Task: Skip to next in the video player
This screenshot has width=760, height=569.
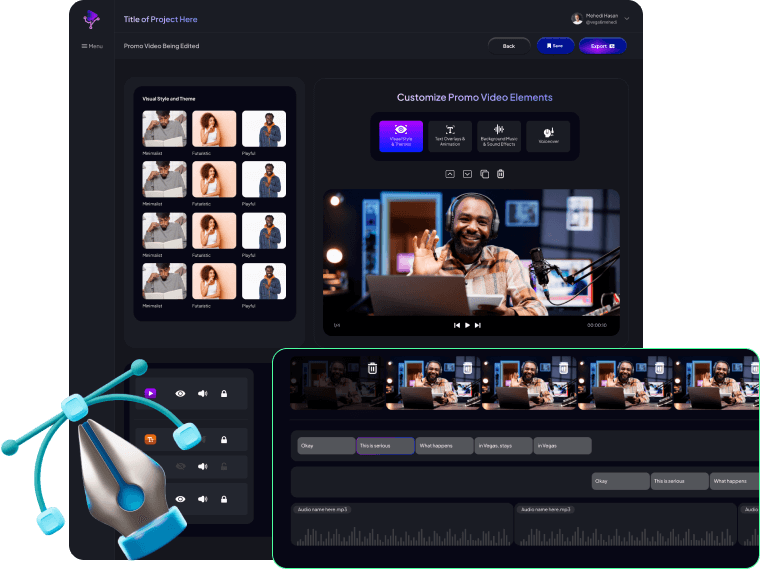Action: pos(478,325)
